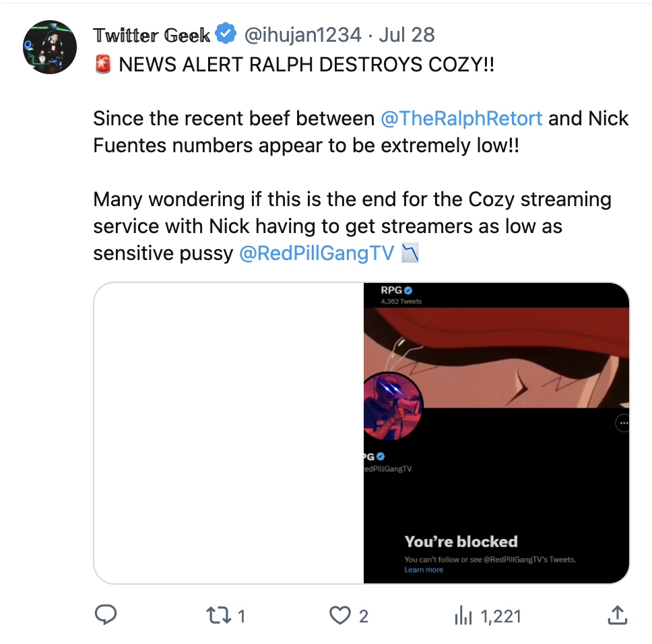Image resolution: width=652 pixels, height=644 pixels.
Task: Click the reply speech bubble icon
Action: [x=106, y=614]
